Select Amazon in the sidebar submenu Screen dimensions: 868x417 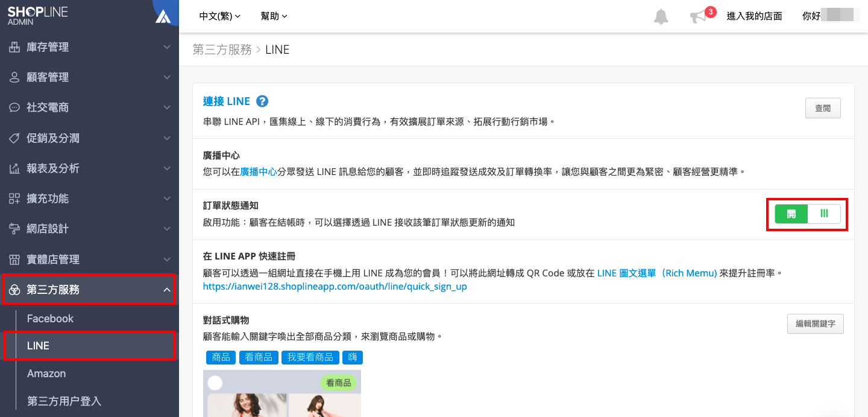(46, 374)
